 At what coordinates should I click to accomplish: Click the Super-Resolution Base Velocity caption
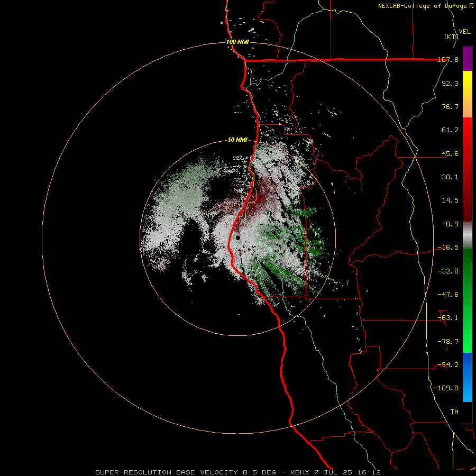click(x=237, y=472)
